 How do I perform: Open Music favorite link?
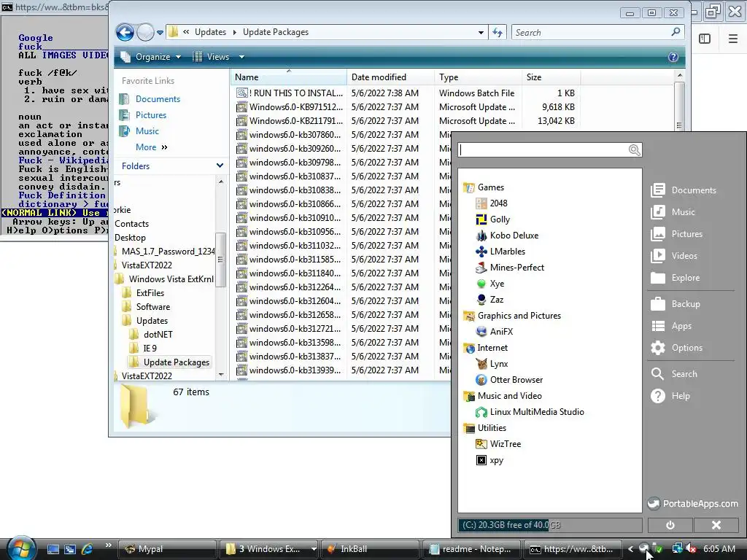139,131
